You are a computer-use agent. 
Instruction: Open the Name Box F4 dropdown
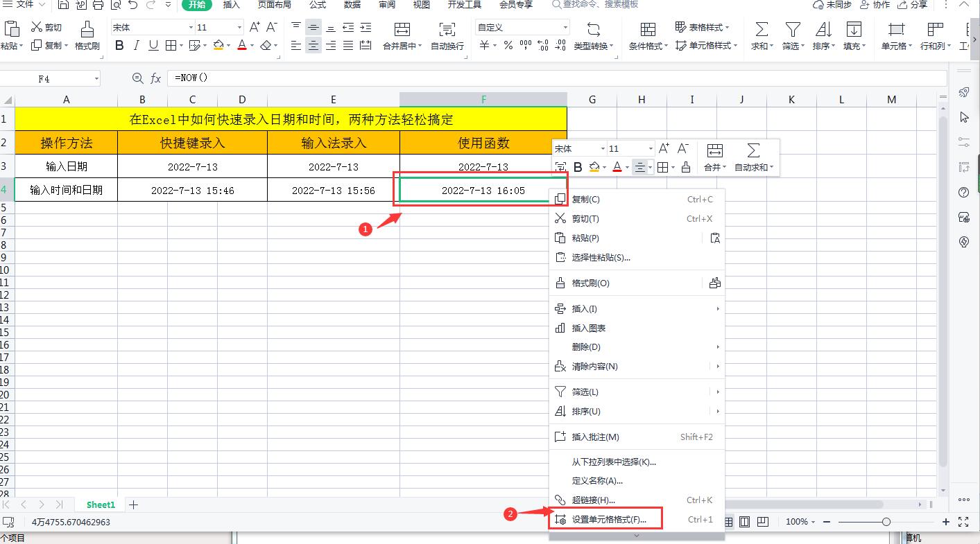[x=96, y=79]
